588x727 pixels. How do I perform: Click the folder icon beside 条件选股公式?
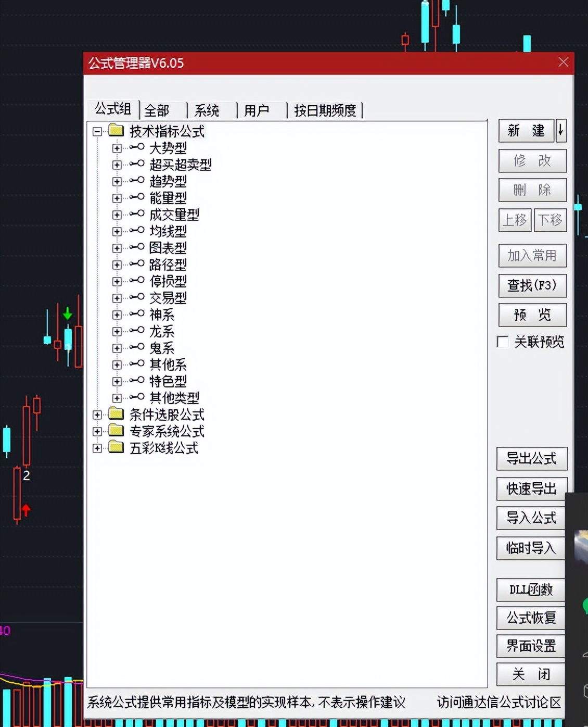pyautogui.click(x=117, y=415)
